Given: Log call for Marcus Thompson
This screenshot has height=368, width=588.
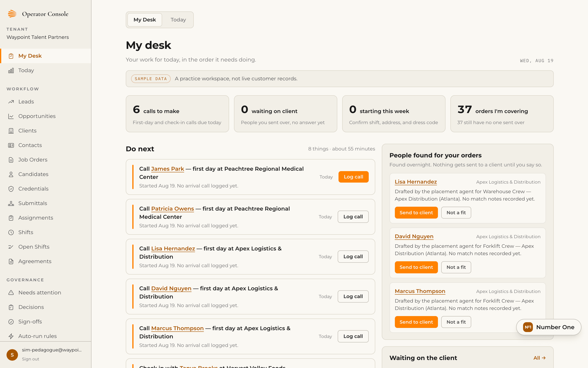Looking at the screenshot, I should coord(353,336).
